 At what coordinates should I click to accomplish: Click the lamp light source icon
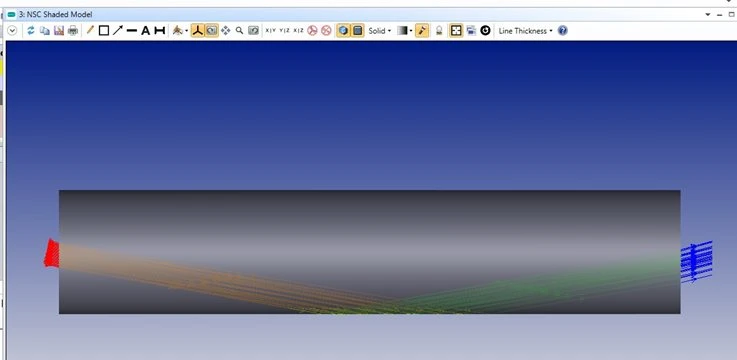pos(439,31)
